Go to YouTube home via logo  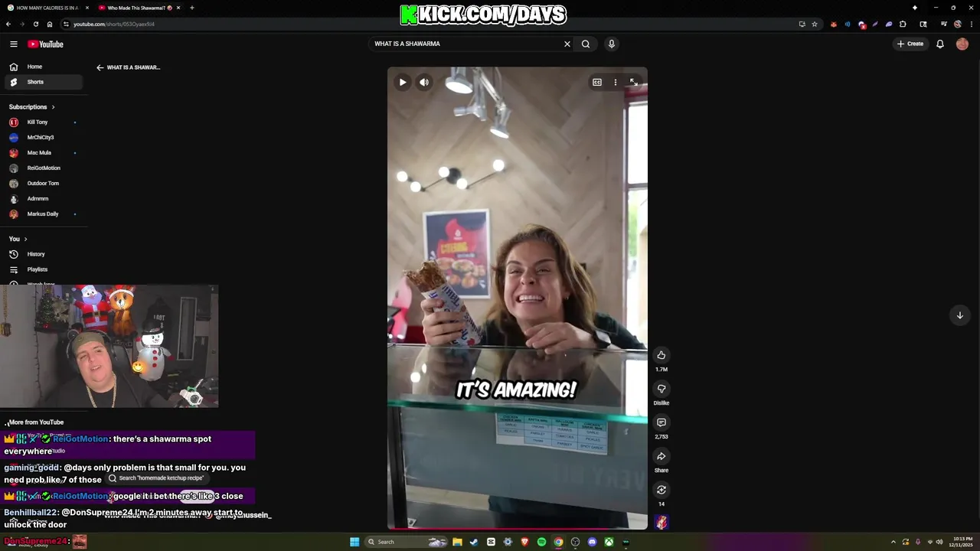coord(46,44)
